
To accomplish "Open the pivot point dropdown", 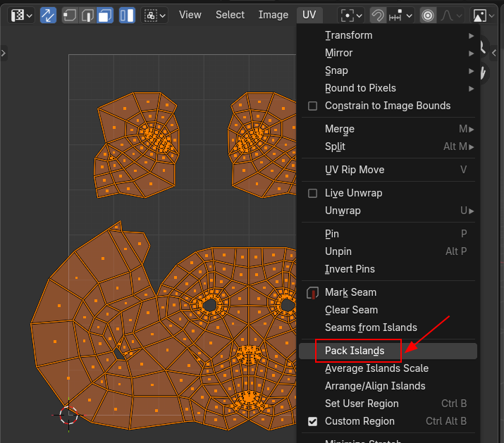I will (351, 15).
